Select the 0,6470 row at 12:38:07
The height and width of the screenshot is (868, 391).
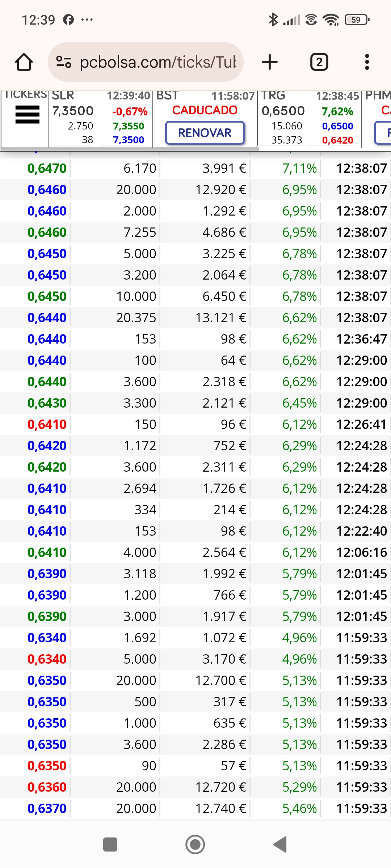[195, 168]
